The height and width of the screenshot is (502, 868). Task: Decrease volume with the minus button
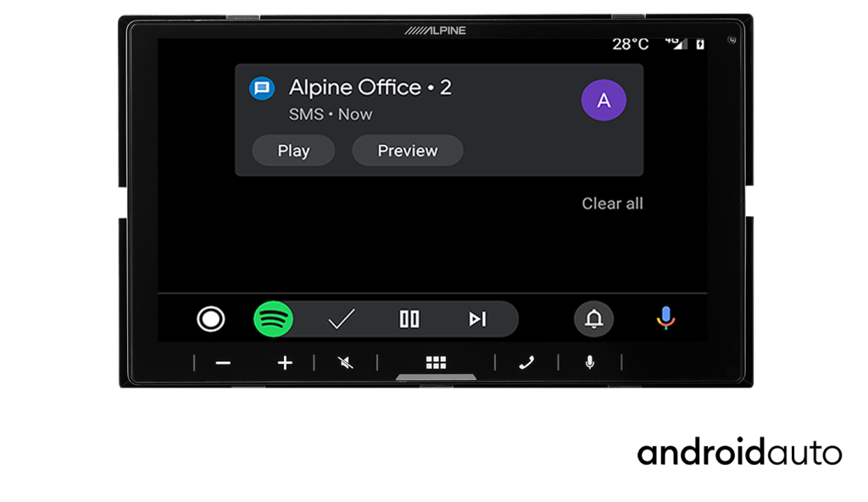tap(223, 363)
